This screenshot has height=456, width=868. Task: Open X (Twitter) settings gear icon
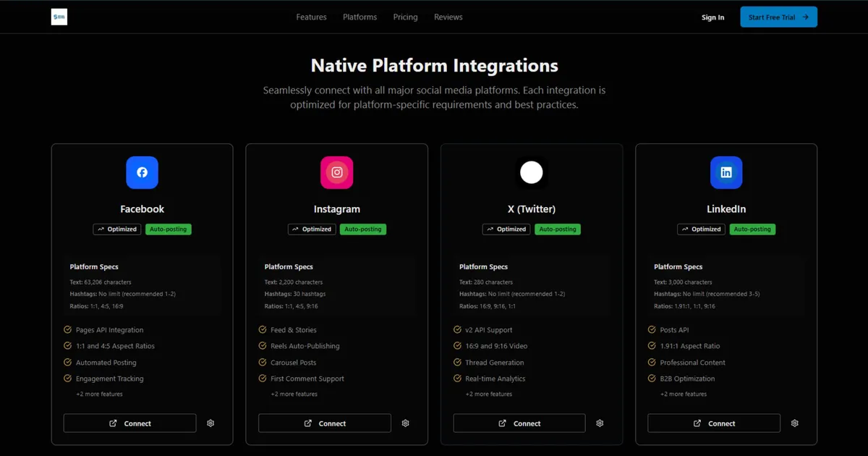(600, 423)
